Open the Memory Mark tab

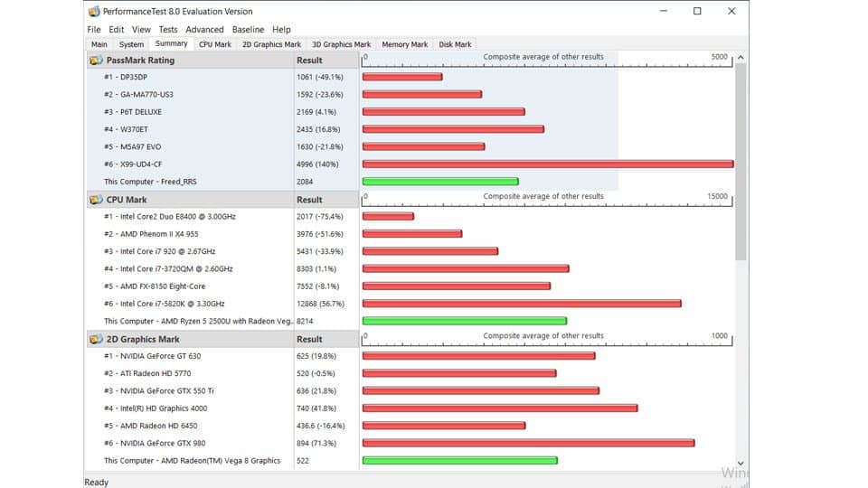click(x=404, y=44)
